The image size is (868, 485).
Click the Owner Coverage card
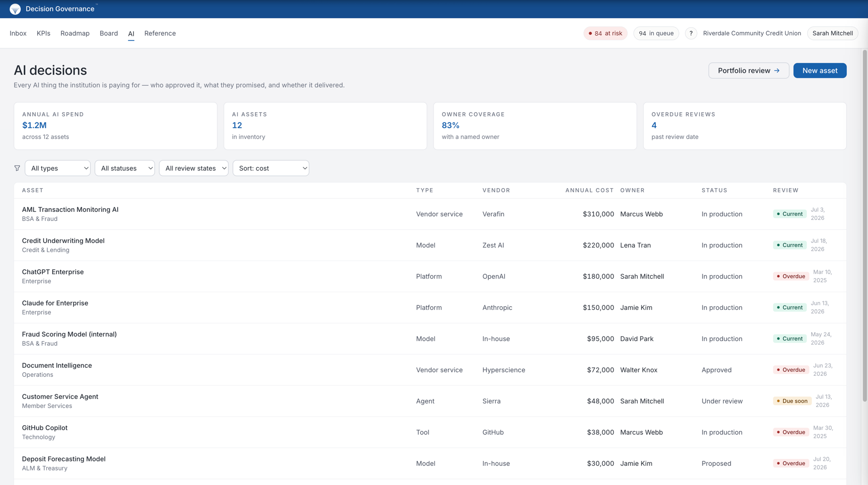(535, 126)
